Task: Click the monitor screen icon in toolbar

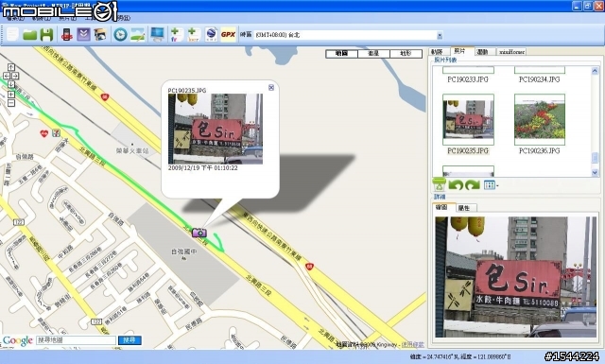Action: (158, 35)
